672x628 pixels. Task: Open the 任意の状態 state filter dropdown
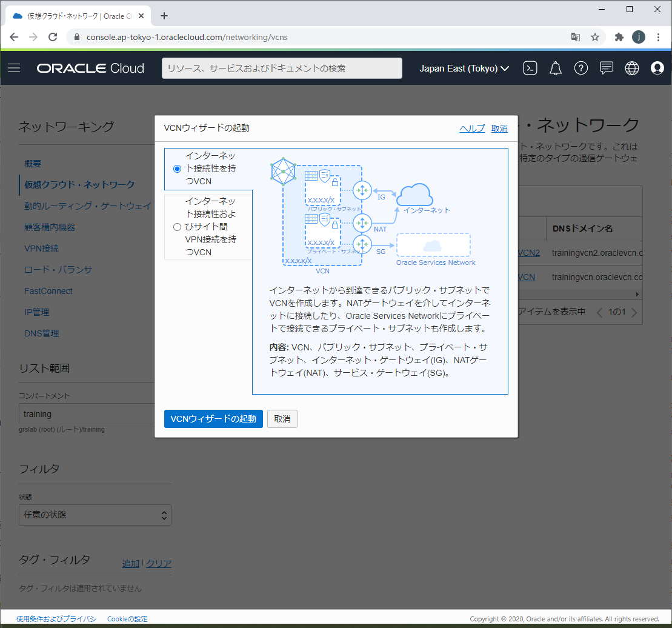pyautogui.click(x=95, y=515)
